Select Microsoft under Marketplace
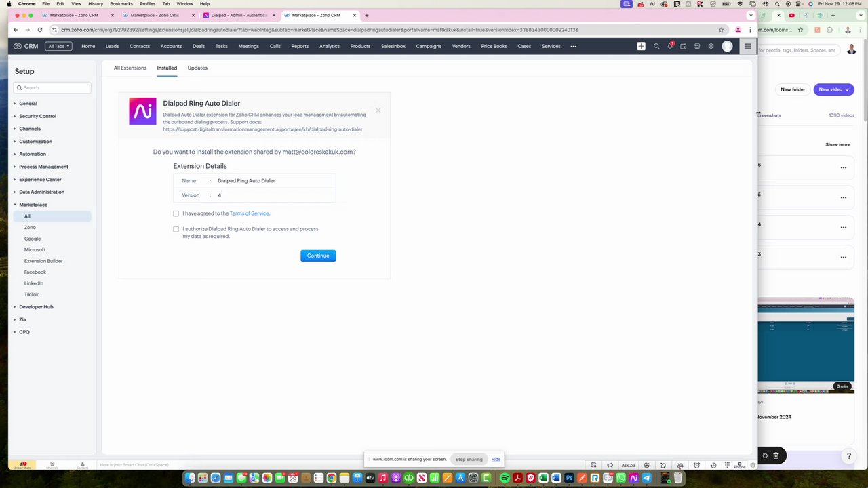 click(x=35, y=250)
